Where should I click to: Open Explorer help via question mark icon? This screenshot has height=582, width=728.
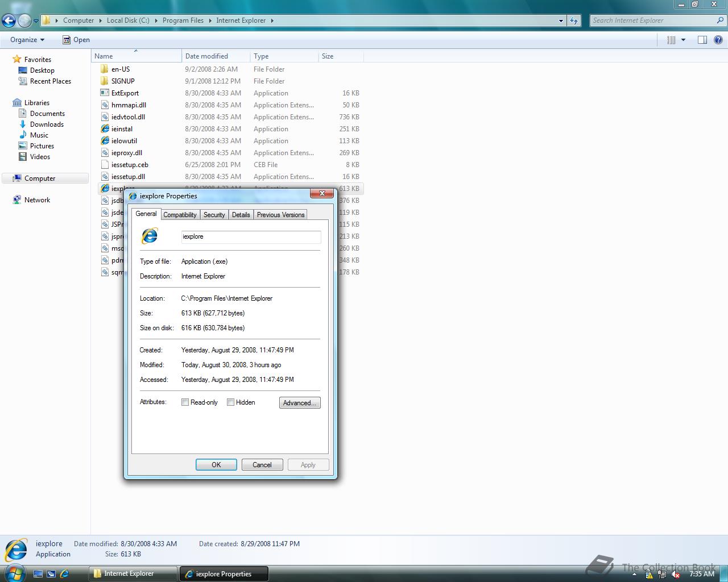718,40
